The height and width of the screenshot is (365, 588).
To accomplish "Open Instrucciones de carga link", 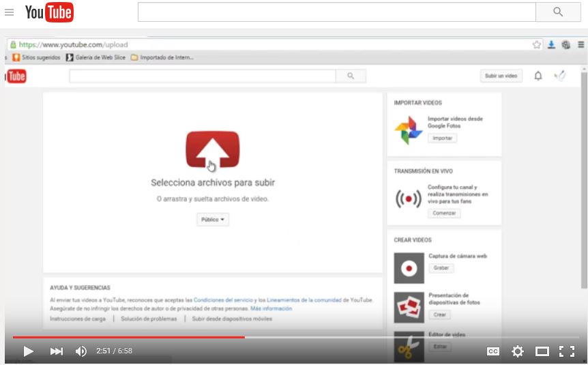I will point(78,319).
